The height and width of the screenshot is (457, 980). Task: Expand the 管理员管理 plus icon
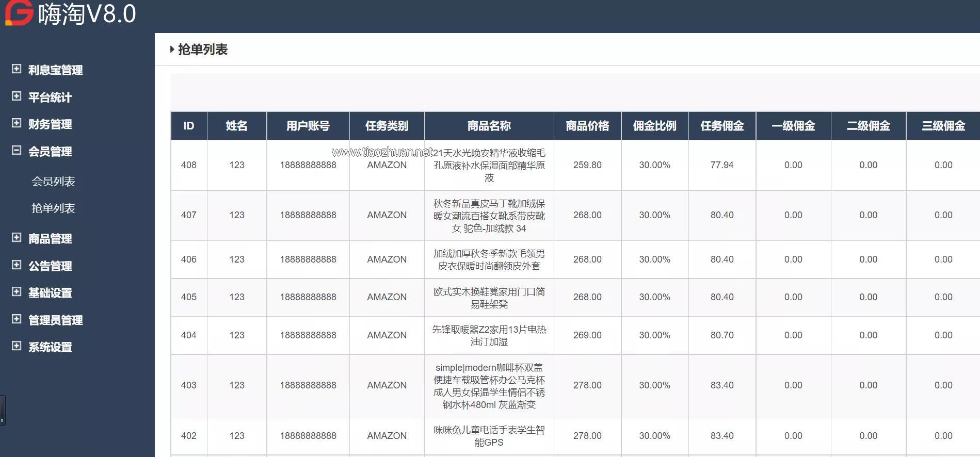tap(17, 319)
